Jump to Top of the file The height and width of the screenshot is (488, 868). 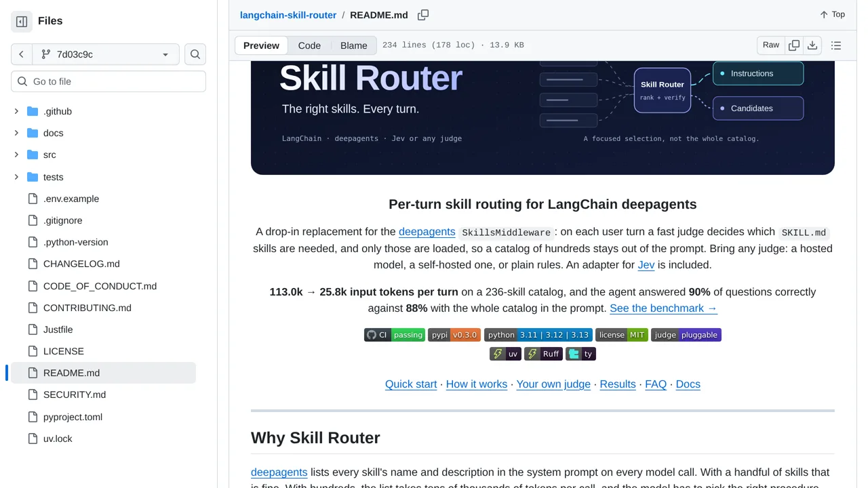(x=832, y=14)
